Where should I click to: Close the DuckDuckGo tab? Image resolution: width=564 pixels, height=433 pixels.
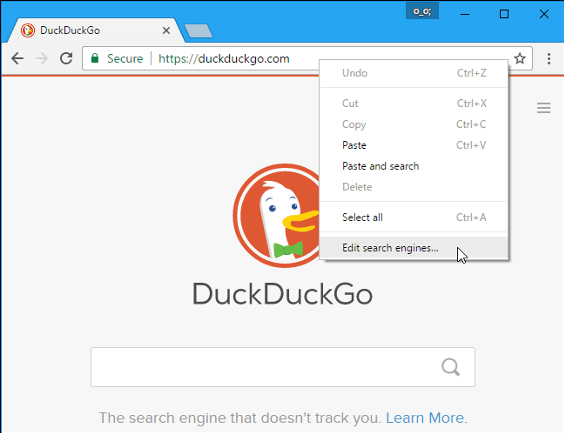166,31
